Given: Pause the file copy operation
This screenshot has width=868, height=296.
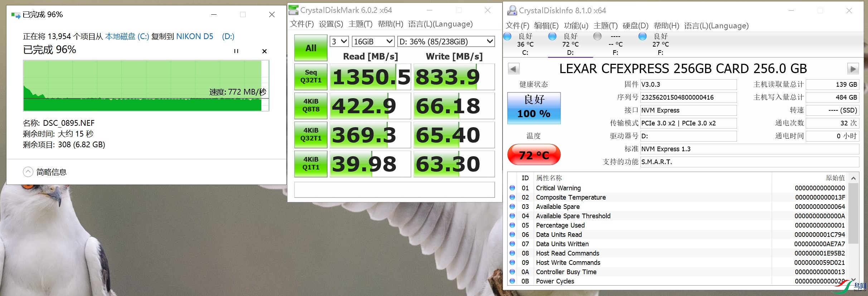Looking at the screenshot, I should tap(236, 51).
